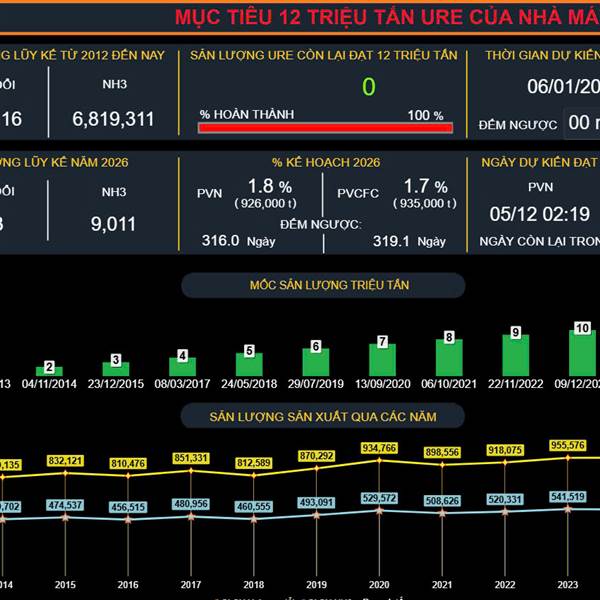The width and height of the screenshot is (600, 600).
Task: Click the yellow data label 832,121
Action: (65, 461)
